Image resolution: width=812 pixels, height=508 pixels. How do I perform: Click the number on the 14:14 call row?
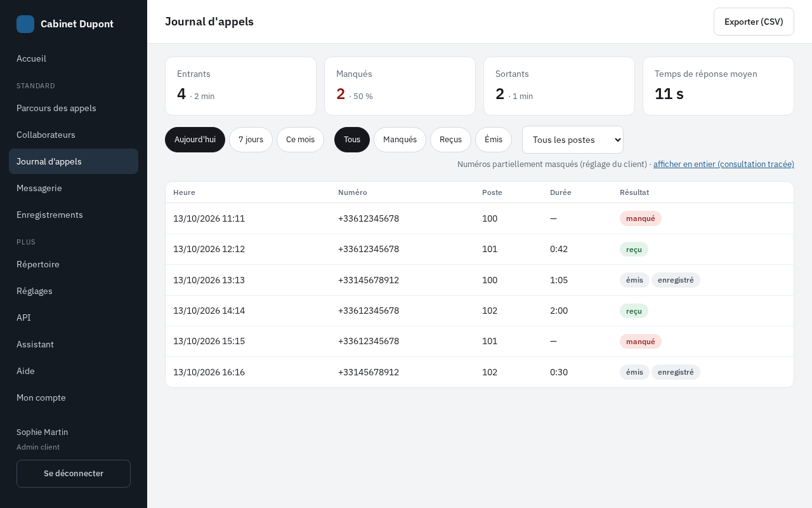click(x=369, y=311)
